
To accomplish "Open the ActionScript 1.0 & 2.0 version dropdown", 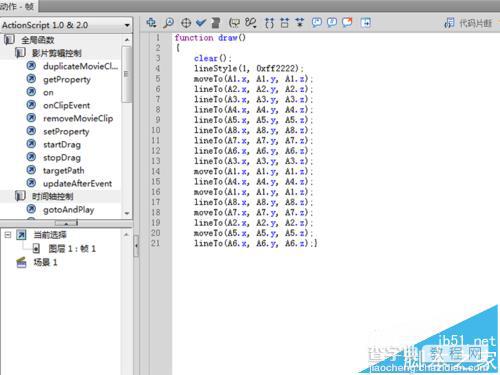I will coord(66,25).
